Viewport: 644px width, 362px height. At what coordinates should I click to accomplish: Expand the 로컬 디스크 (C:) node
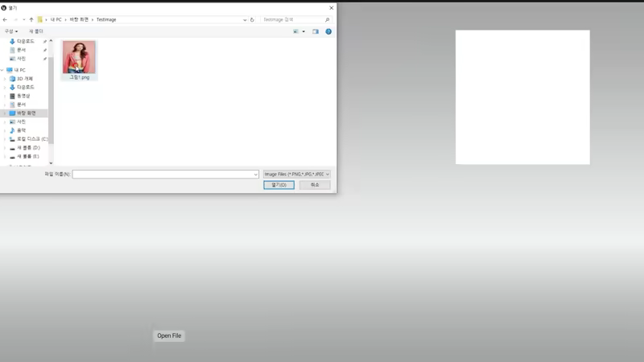pyautogui.click(x=5, y=139)
